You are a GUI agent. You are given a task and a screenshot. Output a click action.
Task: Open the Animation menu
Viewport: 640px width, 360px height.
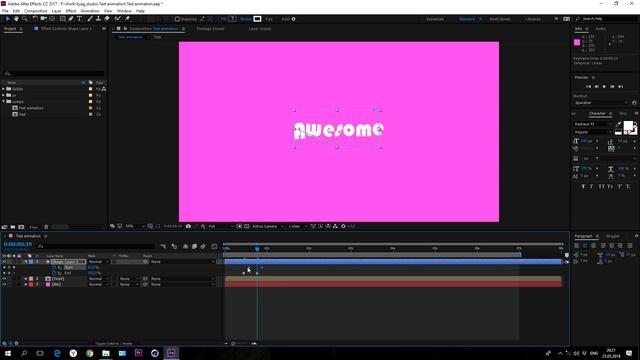[x=90, y=11]
